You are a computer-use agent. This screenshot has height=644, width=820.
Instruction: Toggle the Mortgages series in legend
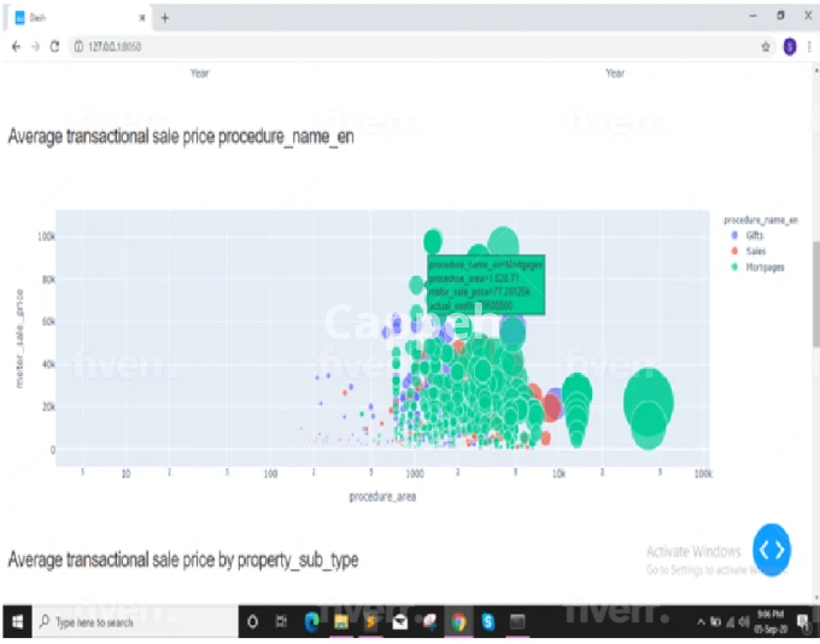pos(764,267)
